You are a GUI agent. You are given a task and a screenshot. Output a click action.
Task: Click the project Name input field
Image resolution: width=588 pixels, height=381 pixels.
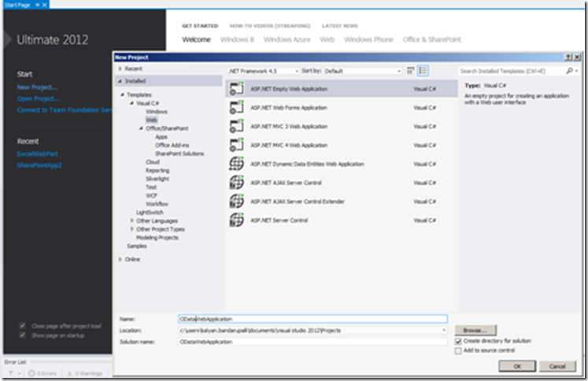point(312,319)
